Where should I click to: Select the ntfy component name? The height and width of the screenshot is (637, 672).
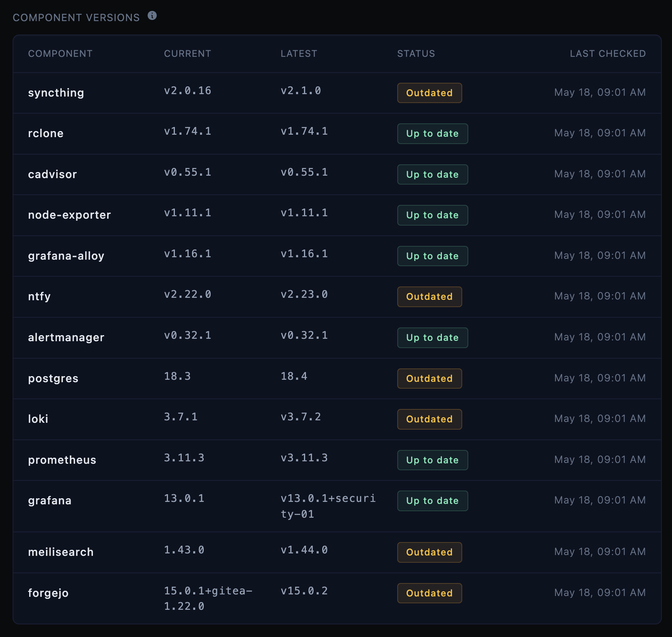[x=39, y=297]
